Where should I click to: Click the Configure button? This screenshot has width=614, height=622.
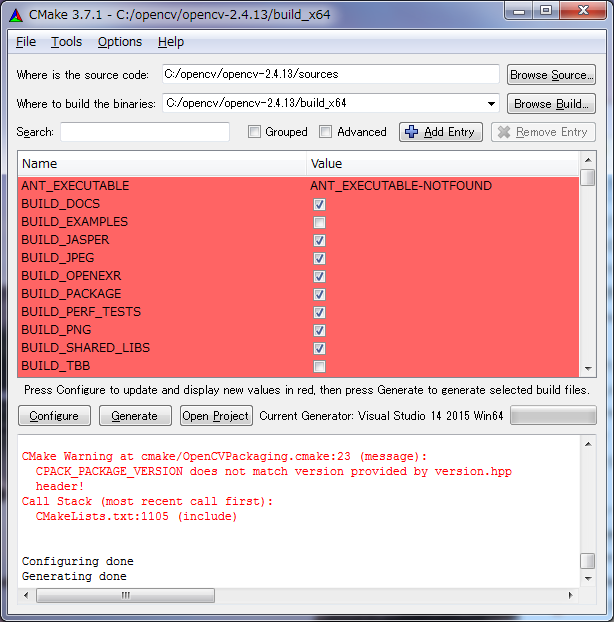point(54,416)
